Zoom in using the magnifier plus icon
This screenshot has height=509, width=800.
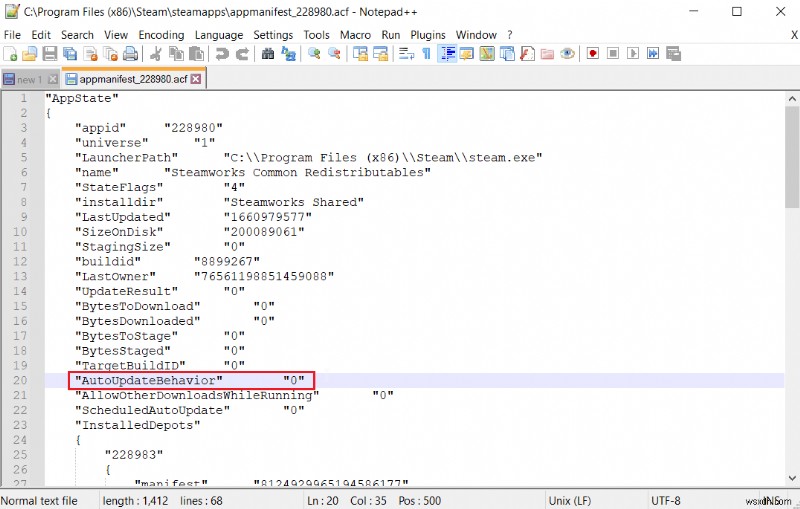[314, 54]
